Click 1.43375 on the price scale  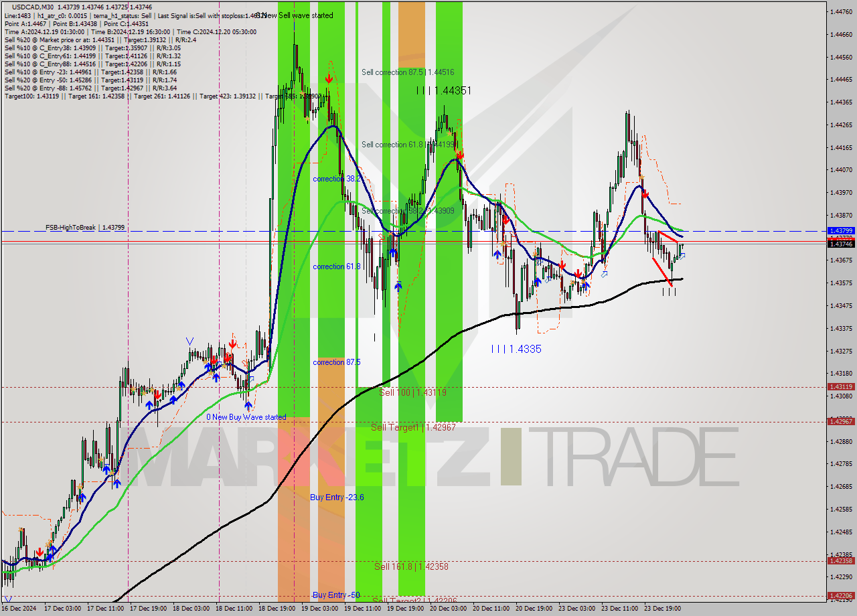tap(841, 329)
